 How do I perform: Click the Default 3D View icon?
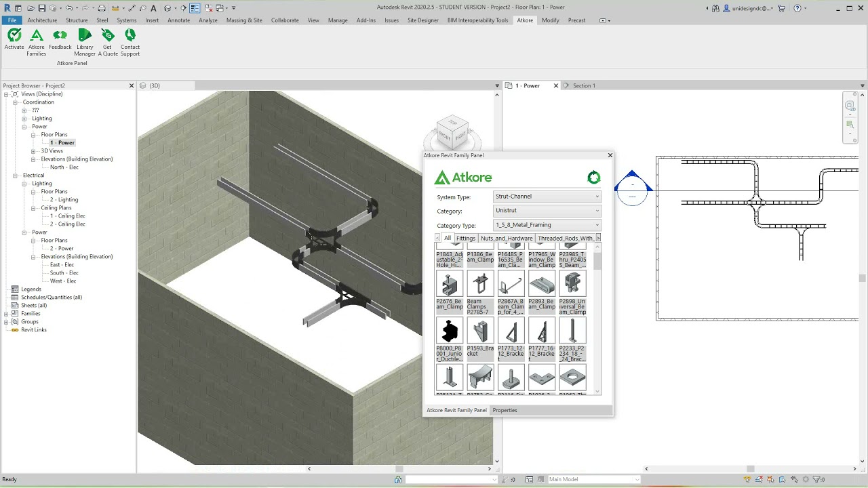point(168,8)
